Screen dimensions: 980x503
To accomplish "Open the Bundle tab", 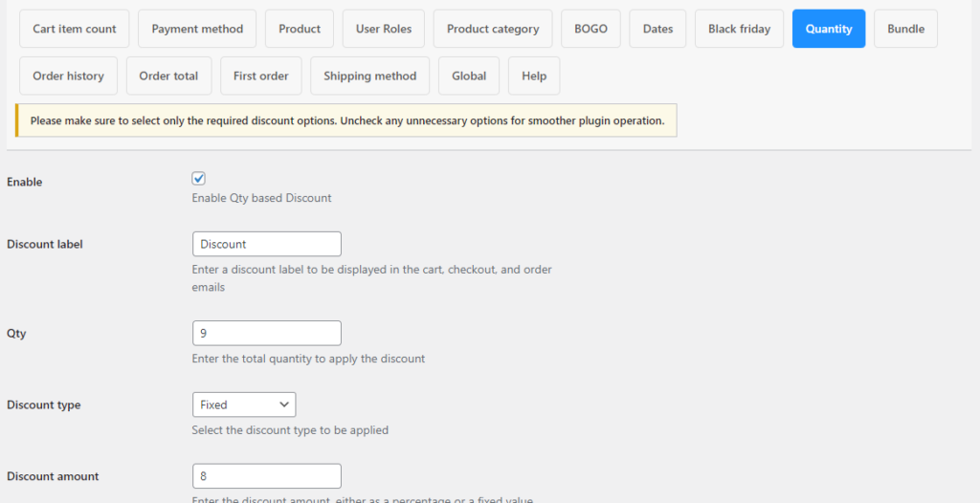I will tap(905, 29).
